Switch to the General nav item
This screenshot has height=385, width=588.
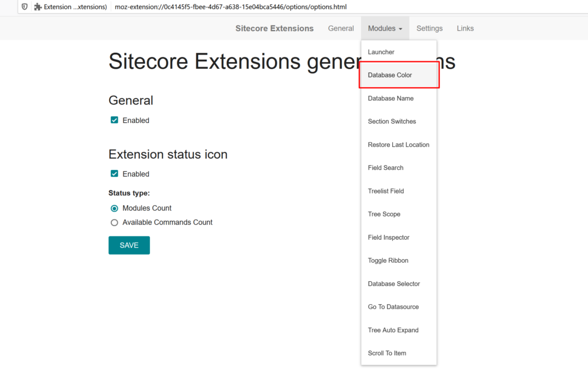[341, 29]
